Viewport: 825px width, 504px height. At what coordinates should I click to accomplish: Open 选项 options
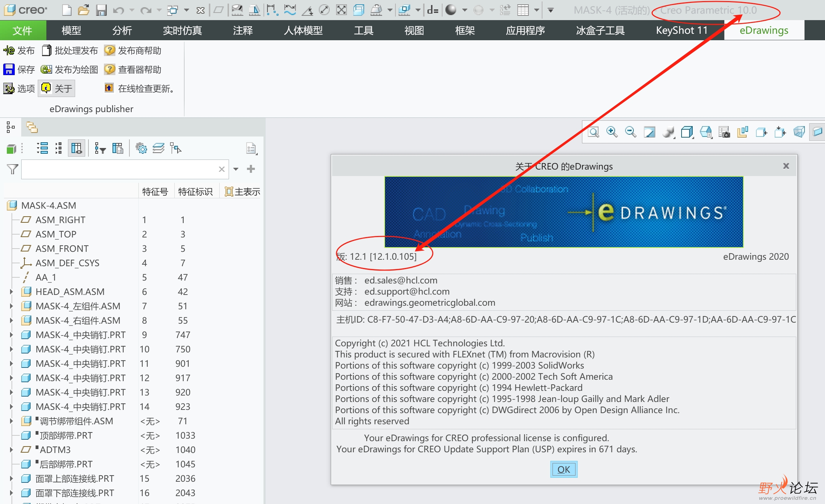19,88
